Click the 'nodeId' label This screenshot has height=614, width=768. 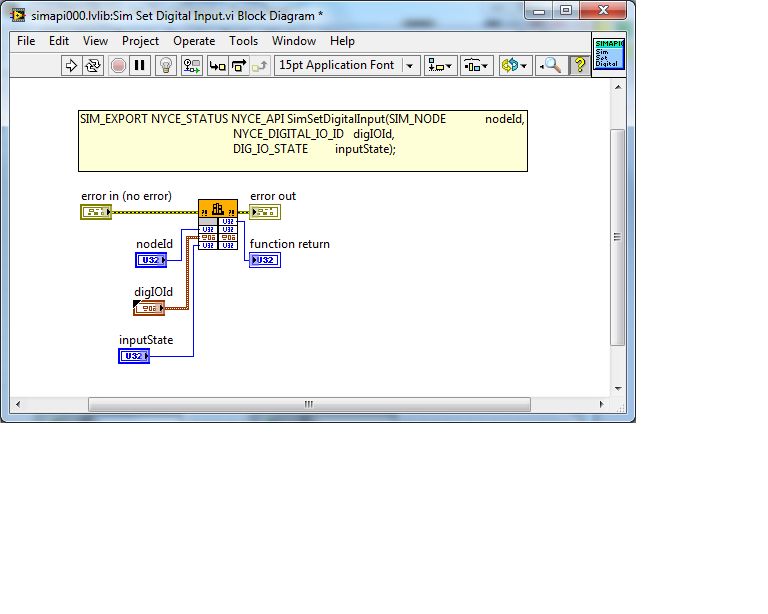154,244
